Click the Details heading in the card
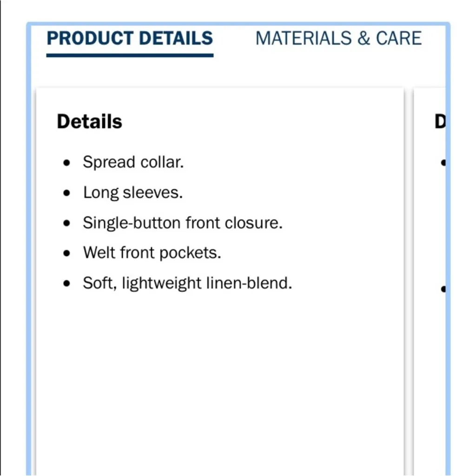The width and height of the screenshot is (476, 476). (89, 121)
